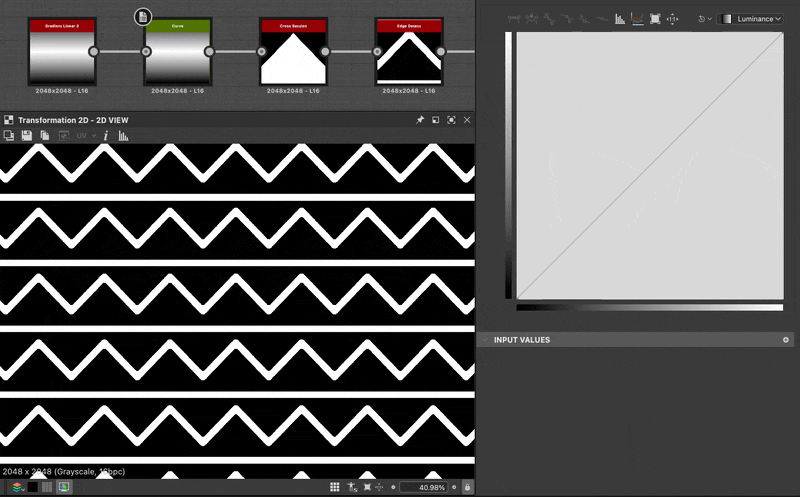The height and width of the screenshot is (497, 800).
Task: Show image info in 2D view
Action: click(106, 136)
